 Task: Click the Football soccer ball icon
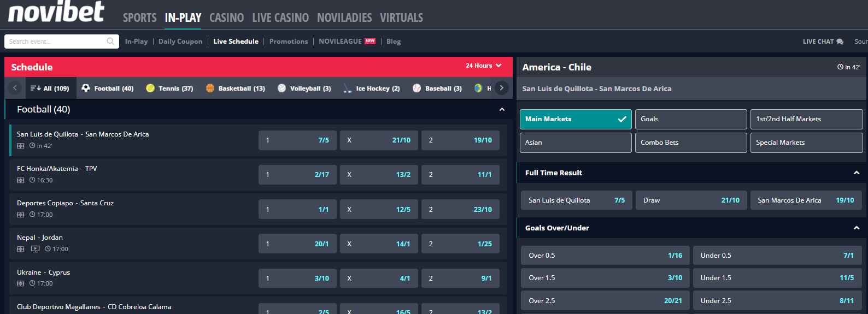[x=86, y=88]
